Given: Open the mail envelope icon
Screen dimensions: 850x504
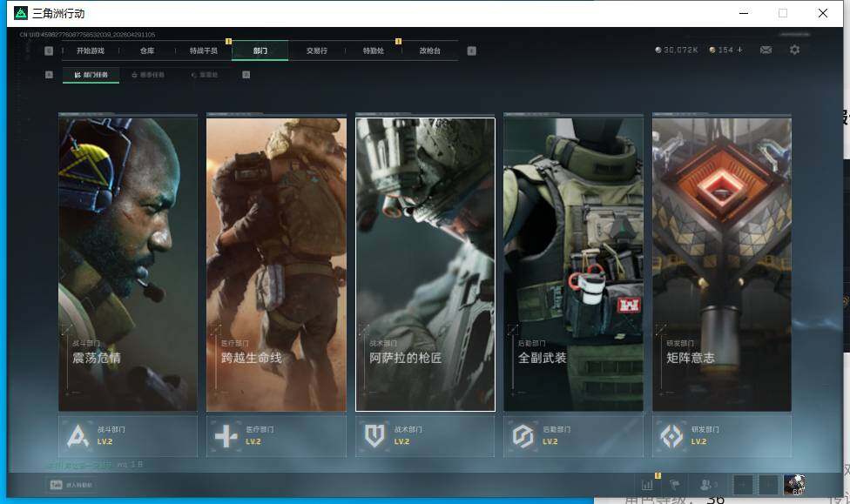Looking at the screenshot, I should pyautogui.click(x=766, y=50).
